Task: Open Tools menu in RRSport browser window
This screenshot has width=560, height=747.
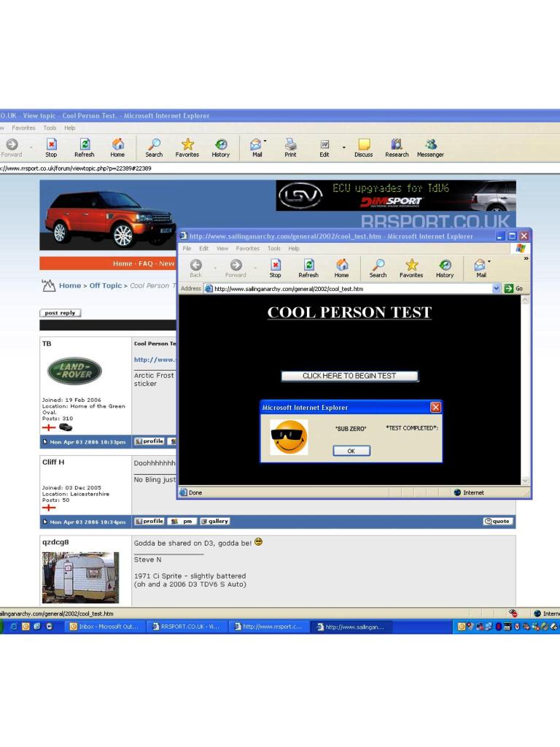Action: click(x=50, y=128)
